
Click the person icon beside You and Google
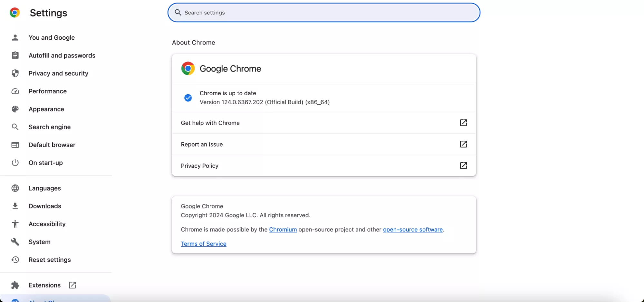[x=15, y=38]
